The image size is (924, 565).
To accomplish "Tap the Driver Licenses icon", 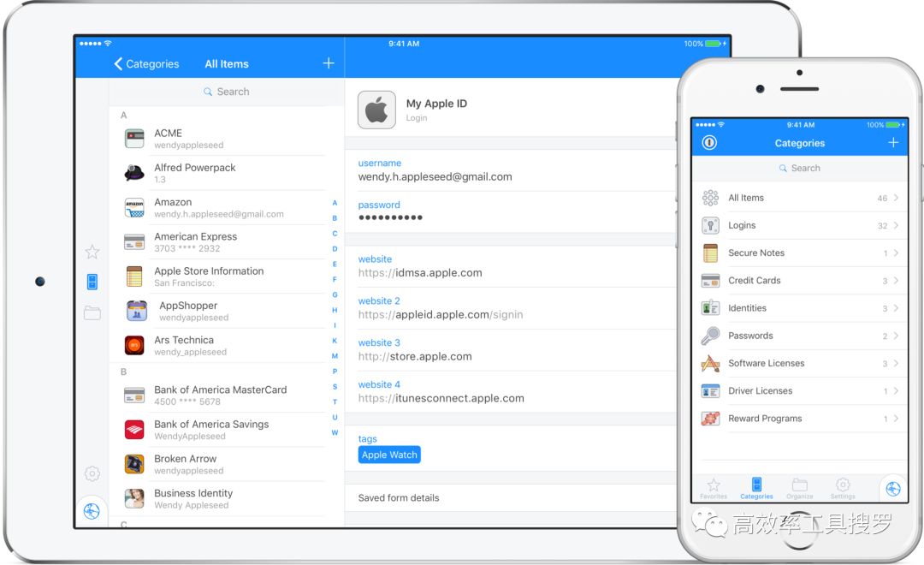I will [x=710, y=391].
